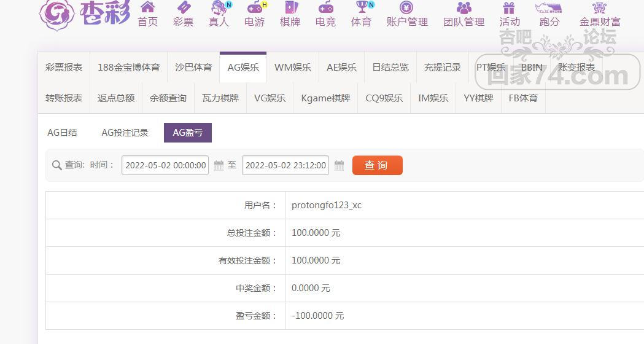This screenshot has height=344, width=644.
Task: Select the AG投注记录 sub-tab
Action: coord(125,133)
